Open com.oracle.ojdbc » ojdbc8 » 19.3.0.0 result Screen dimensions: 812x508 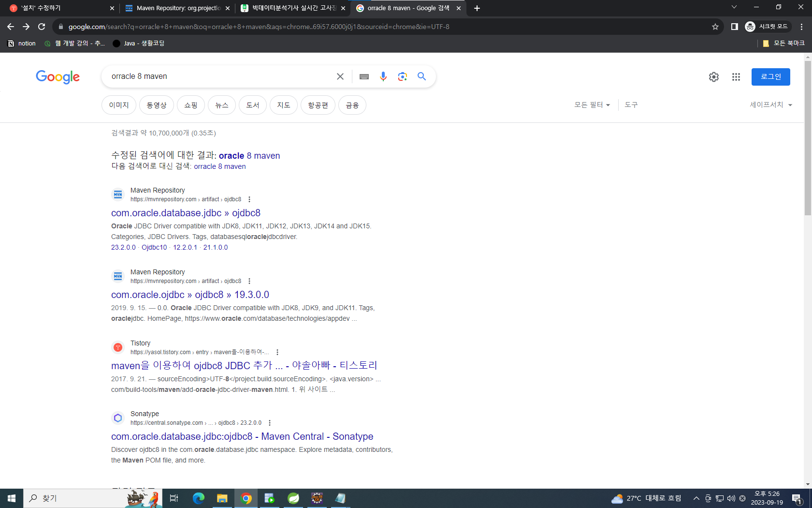pyautogui.click(x=190, y=295)
